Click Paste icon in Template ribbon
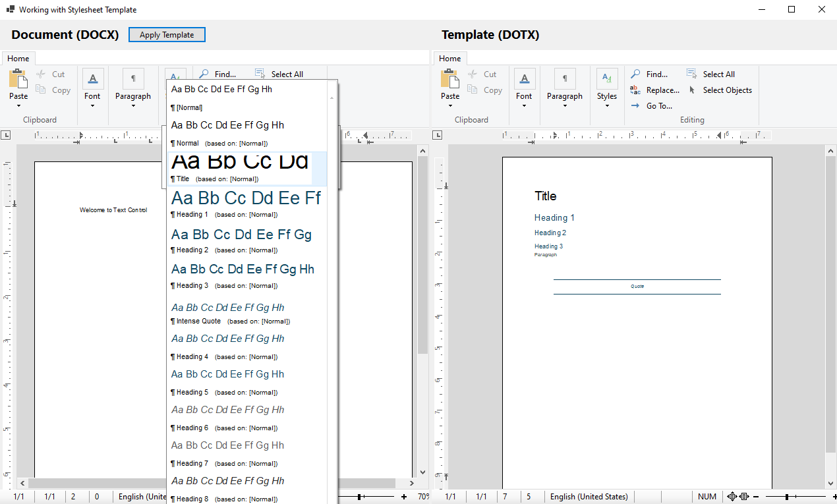The width and height of the screenshot is (837, 504). tap(450, 79)
